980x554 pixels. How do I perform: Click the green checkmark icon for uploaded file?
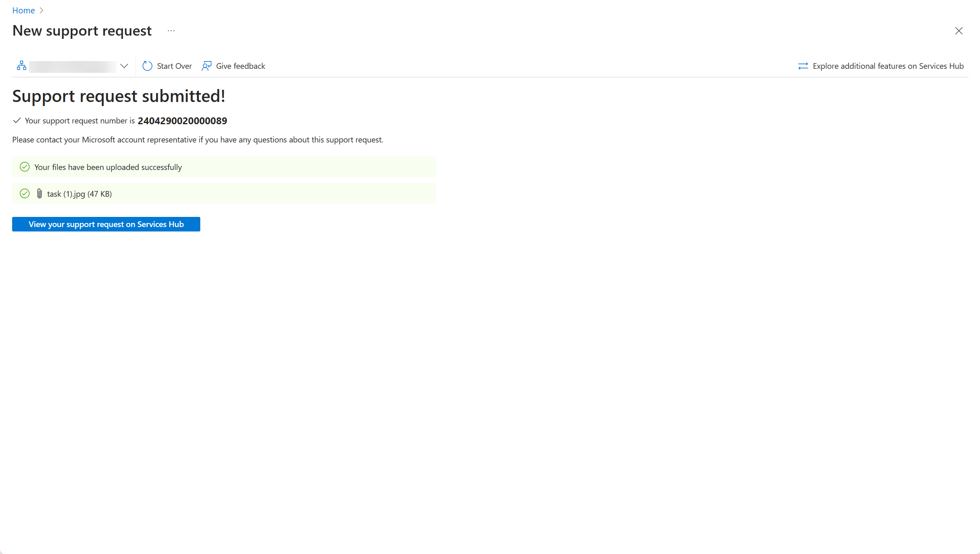[x=25, y=194]
